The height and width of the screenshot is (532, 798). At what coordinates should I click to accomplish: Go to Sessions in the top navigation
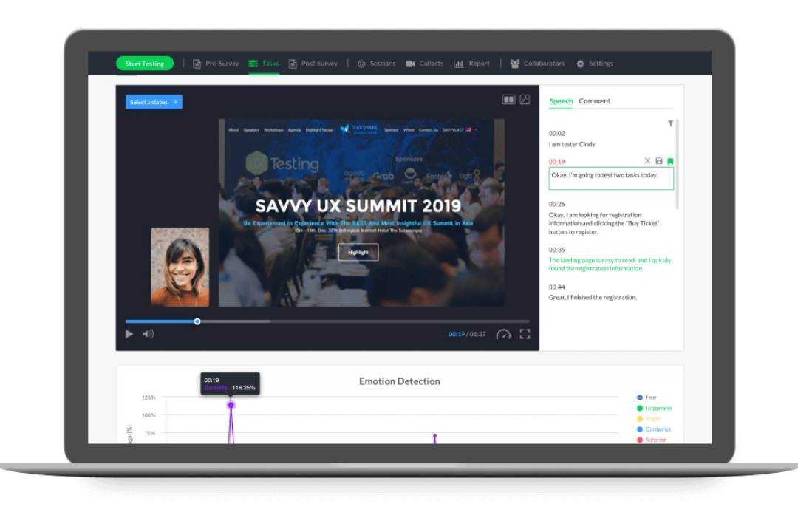point(377,64)
